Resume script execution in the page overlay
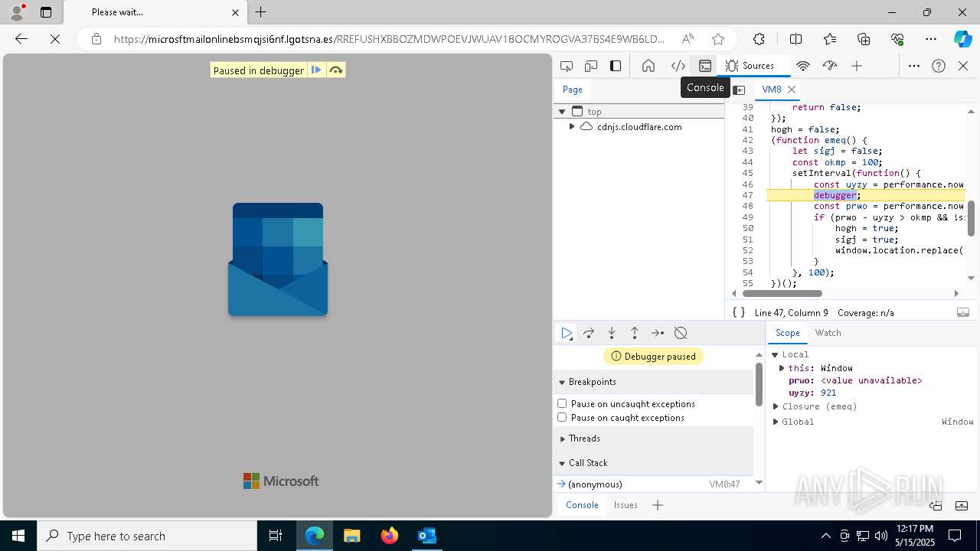 point(316,70)
